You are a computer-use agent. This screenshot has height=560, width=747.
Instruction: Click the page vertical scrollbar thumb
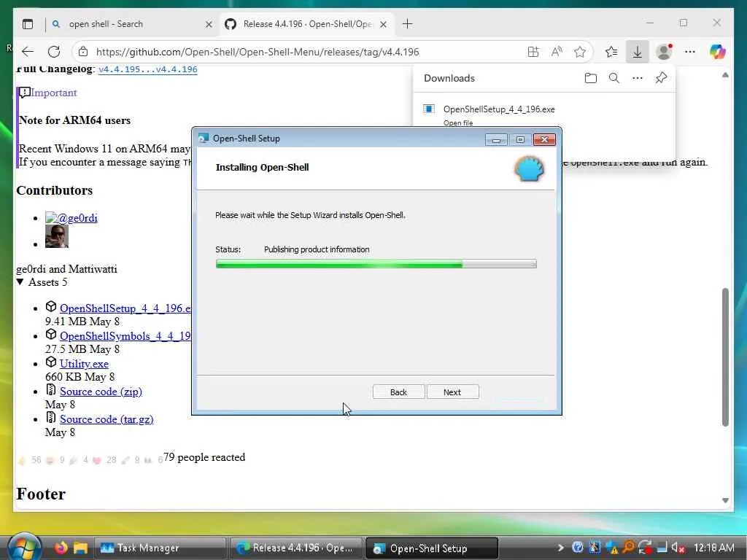[725, 357]
